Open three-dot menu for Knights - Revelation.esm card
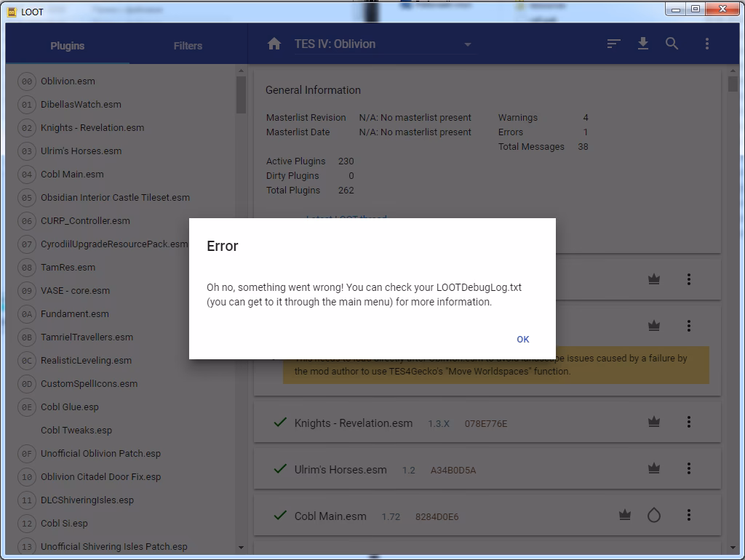This screenshot has height=560, width=745. click(x=688, y=422)
